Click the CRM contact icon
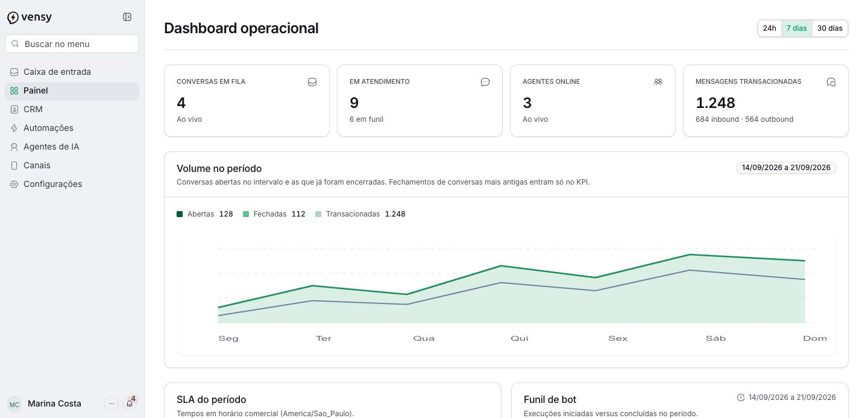 coord(14,109)
